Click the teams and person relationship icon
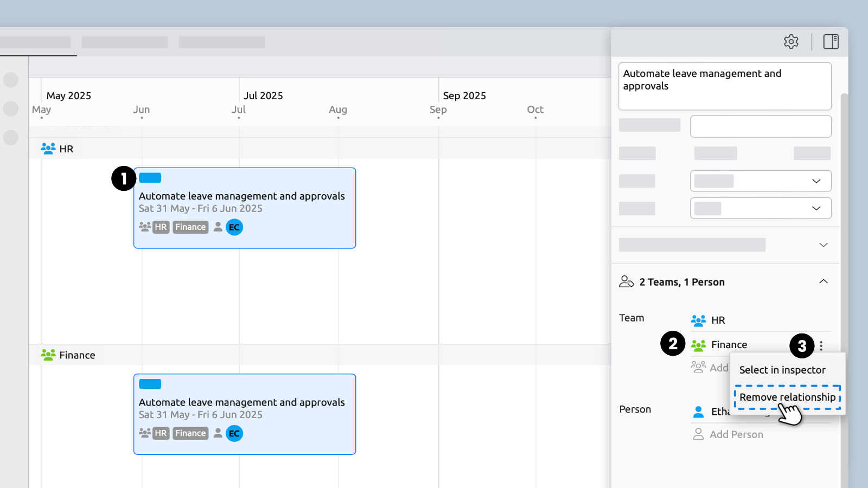The height and width of the screenshot is (488, 868). [627, 281]
